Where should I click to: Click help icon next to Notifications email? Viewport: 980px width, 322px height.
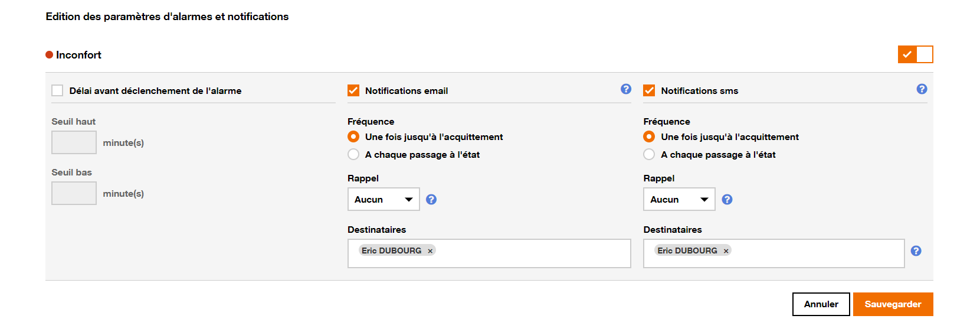pos(626,89)
